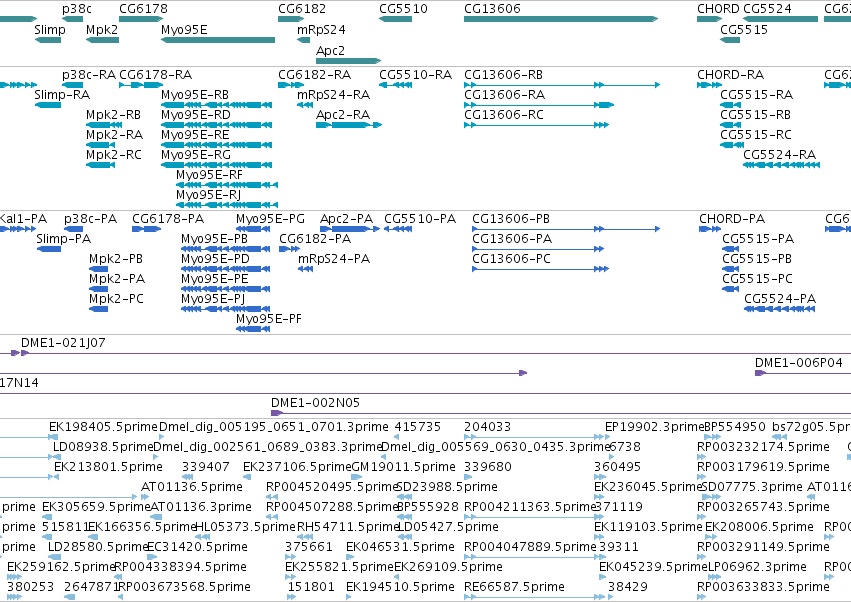Screen dimensions: 851x602
Task: Click the CG13606-RB transcript label
Action: [x=503, y=74]
